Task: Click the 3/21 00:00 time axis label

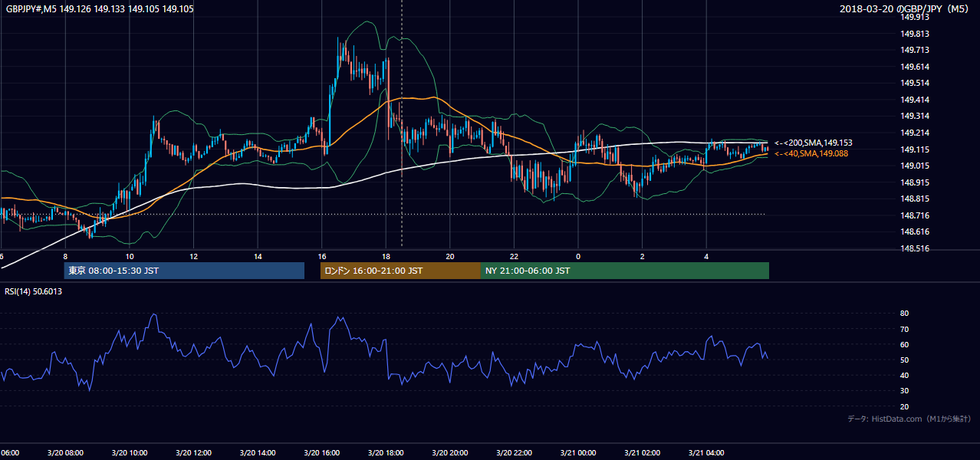Action: pyautogui.click(x=578, y=452)
